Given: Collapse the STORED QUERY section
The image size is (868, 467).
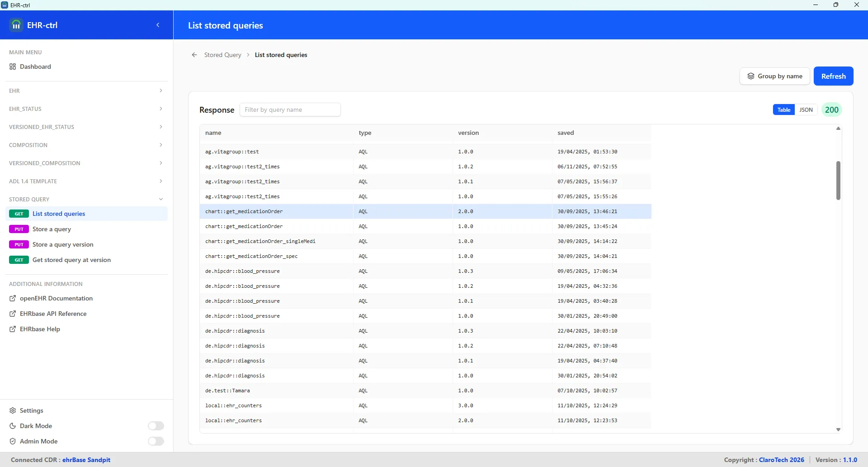Looking at the screenshot, I should click(x=86, y=199).
